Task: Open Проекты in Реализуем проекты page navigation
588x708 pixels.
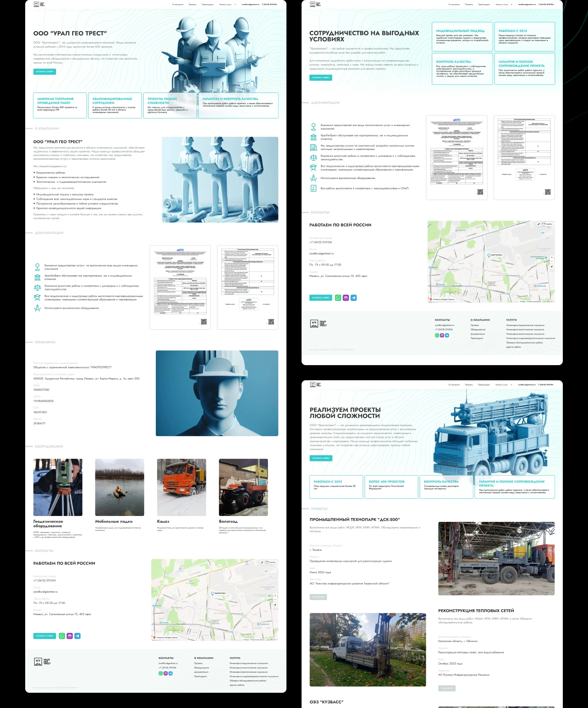Action: tap(469, 384)
